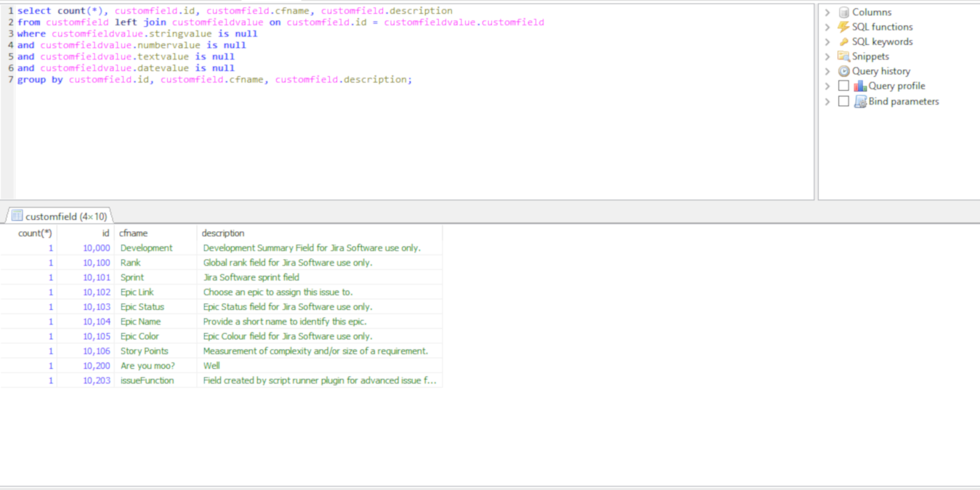Click the Query history clock icon
This screenshot has width=980, height=490.
click(843, 71)
